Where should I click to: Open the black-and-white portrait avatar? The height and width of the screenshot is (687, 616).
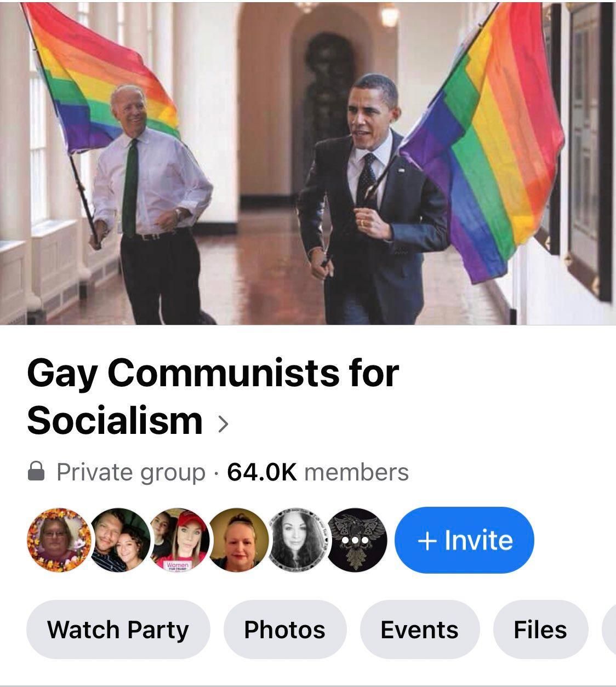pos(299,540)
